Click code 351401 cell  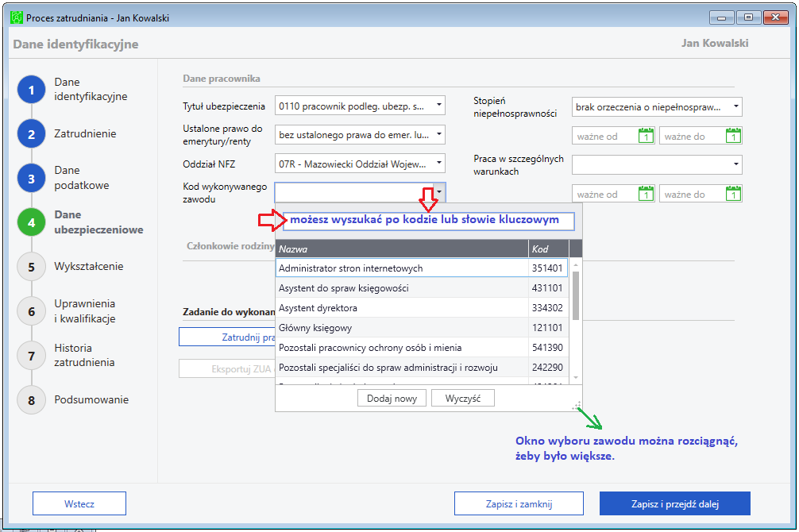[x=548, y=268]
